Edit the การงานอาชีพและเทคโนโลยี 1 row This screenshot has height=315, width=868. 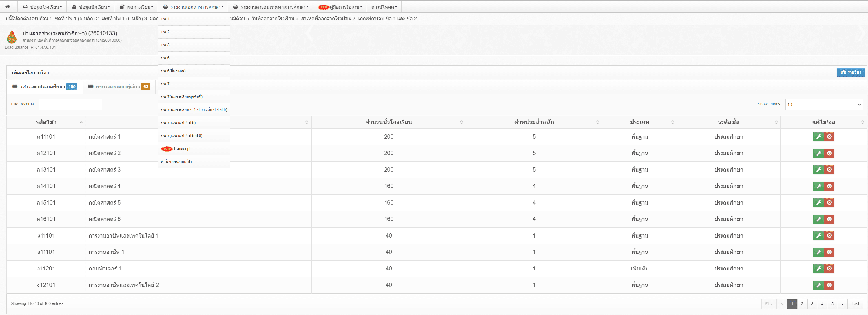tap(818, 236)
